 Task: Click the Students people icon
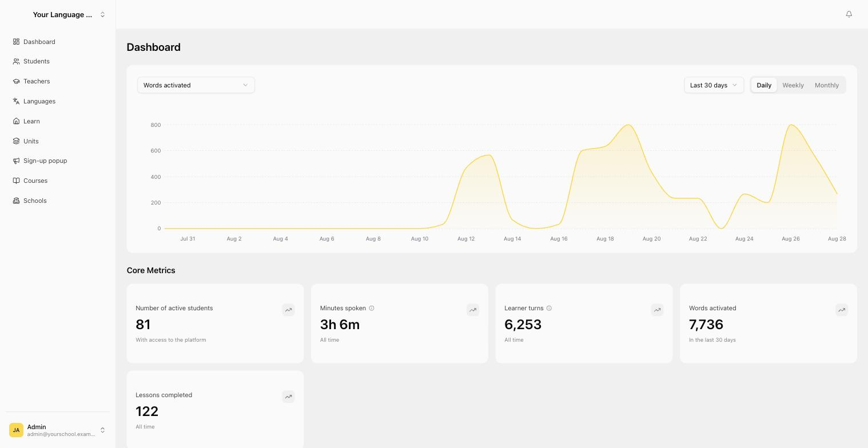click(x=16, y=61)
